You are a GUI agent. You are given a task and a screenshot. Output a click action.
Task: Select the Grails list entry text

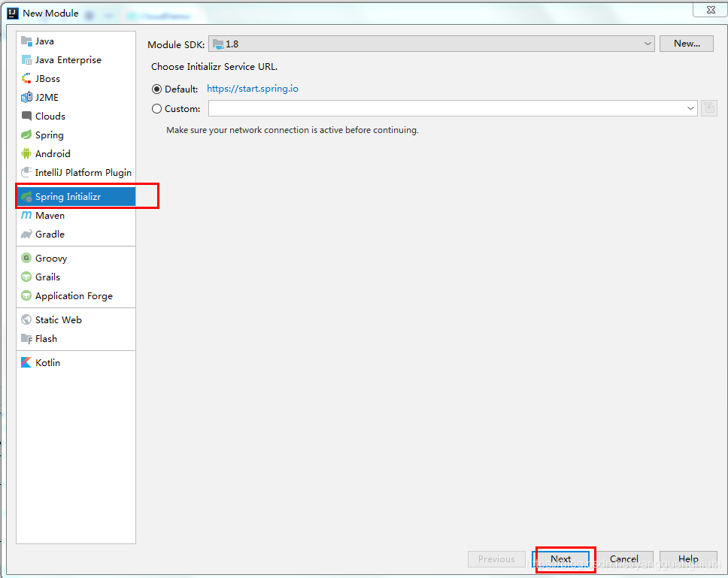point(48,277)
